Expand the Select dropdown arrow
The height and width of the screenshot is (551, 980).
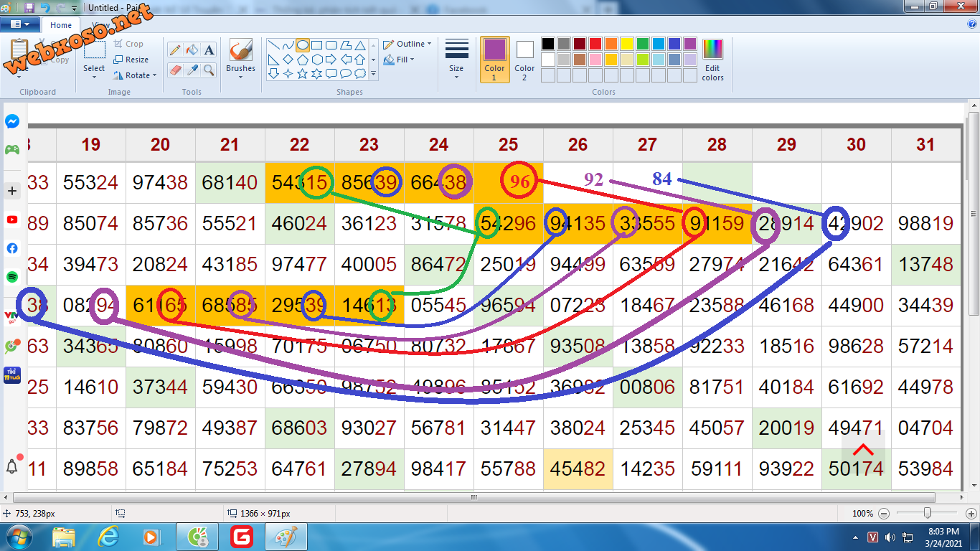click(94, 77)
